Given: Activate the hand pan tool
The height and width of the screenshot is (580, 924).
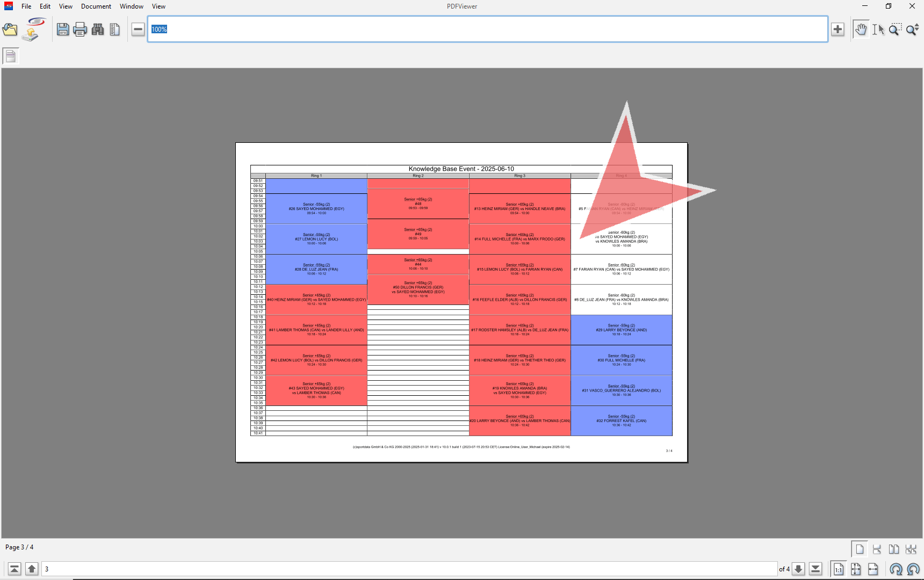Looking at the screenshot, I should 861,30.
